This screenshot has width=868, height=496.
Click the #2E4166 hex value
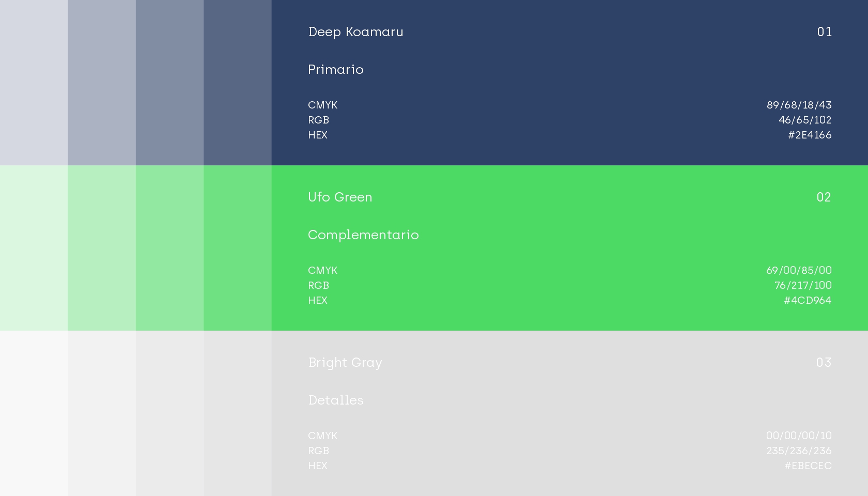(x=810, y=135)
